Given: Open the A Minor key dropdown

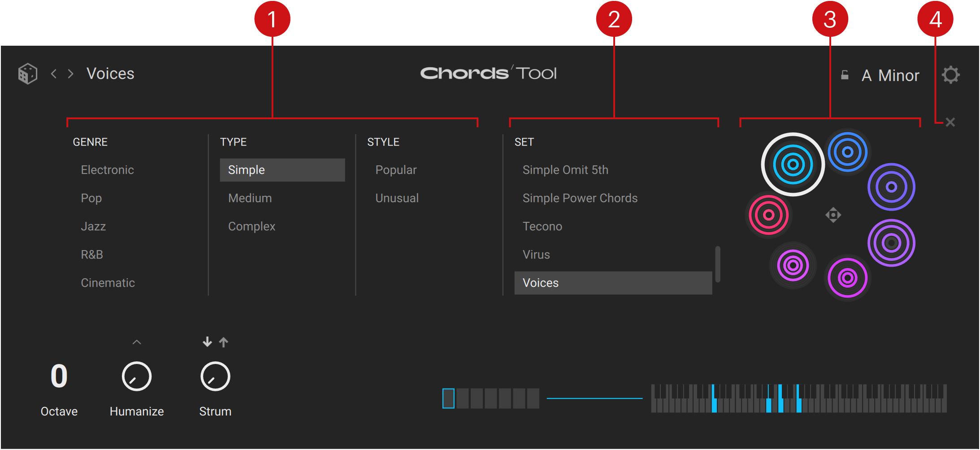Looking at the screenshot, I should coord(890,75).
